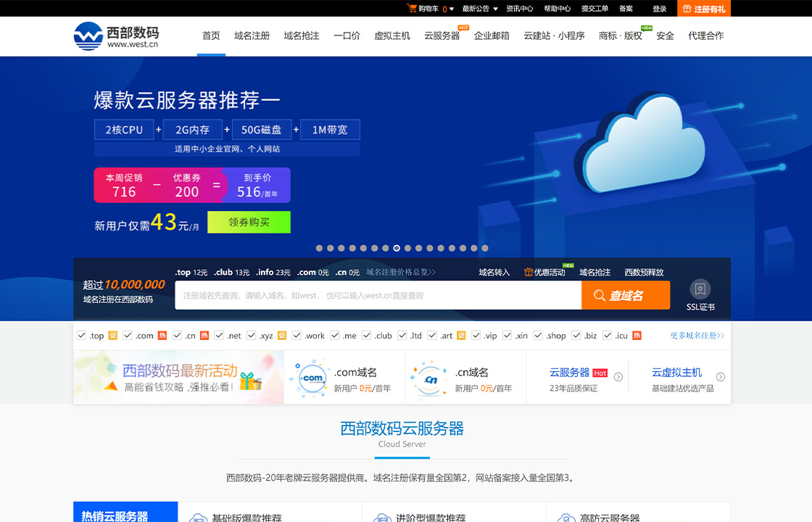Click gift icon beside 优惠活动
This screenshot has width=812, height=522.
529,272
